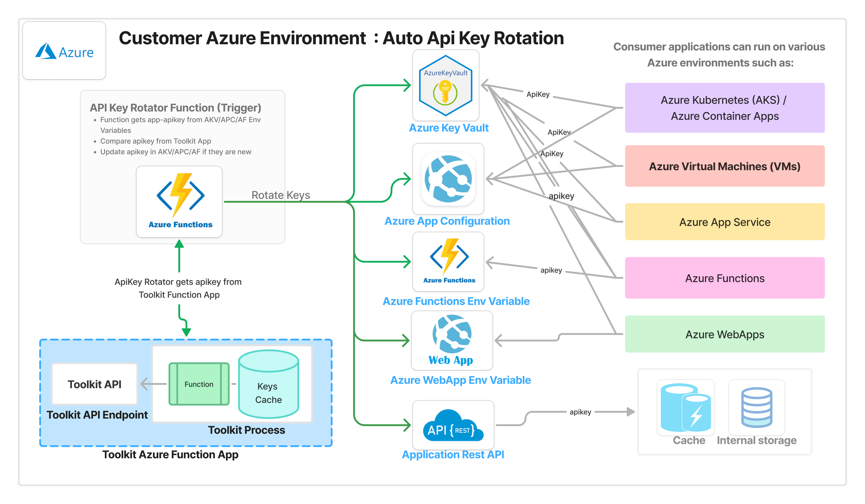Viewport: 865px width, 504px height.
Task: Click the apikey label beside Azure Functions Env
Action: 551,270
